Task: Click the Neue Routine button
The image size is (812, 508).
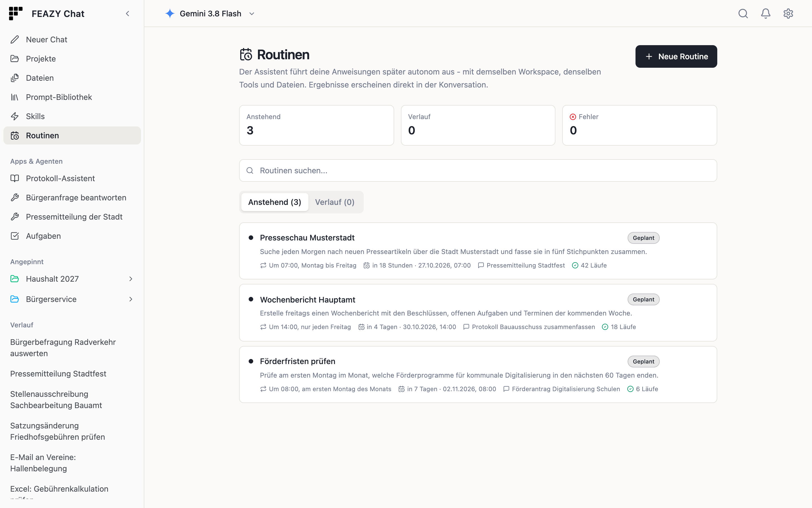Action: [x=676, y=56]
